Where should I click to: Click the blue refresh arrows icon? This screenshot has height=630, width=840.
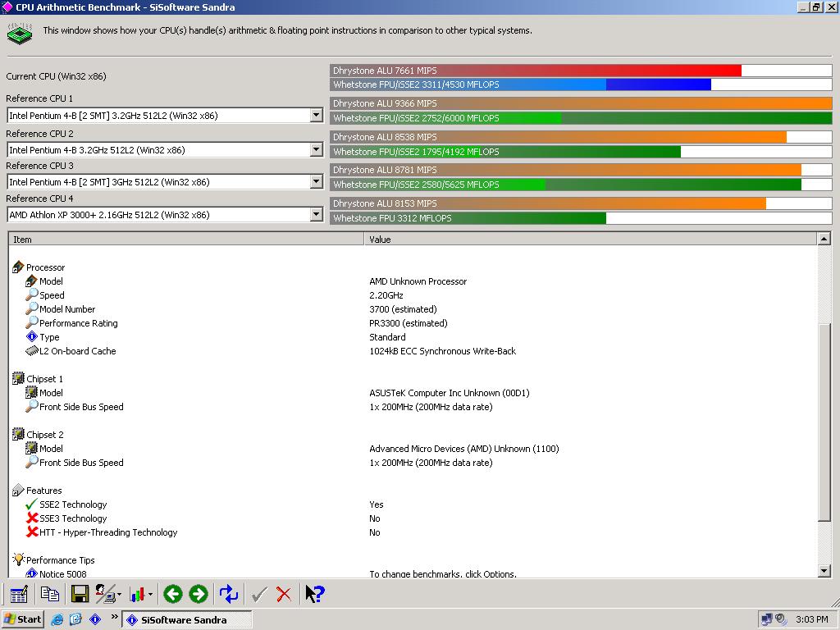click(229, 594)
